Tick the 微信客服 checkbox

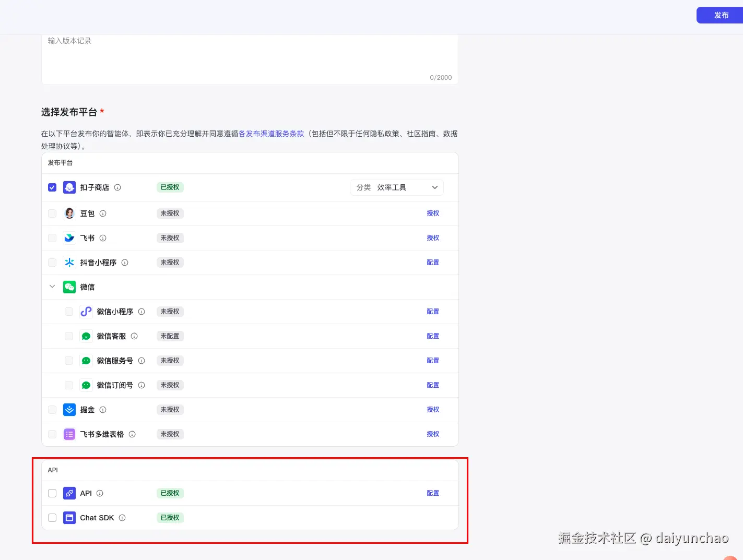point(69,336)
